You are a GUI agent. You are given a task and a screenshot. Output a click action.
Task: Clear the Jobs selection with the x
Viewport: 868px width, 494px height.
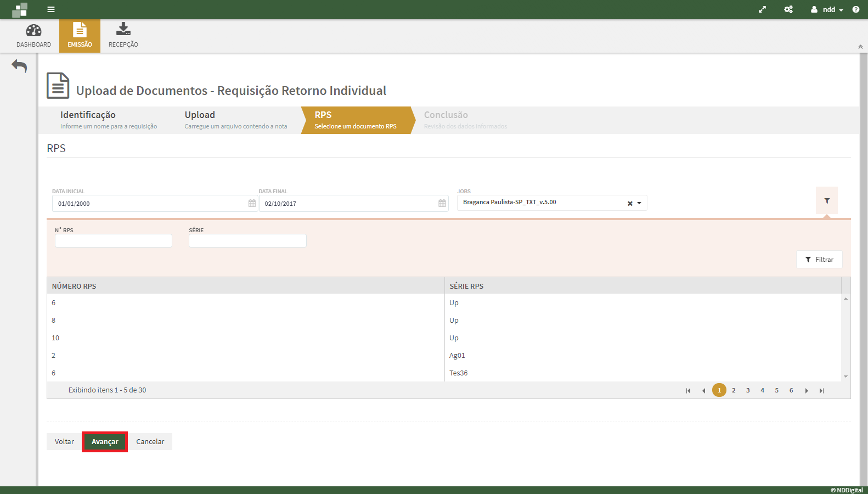[x=630, y=204]
